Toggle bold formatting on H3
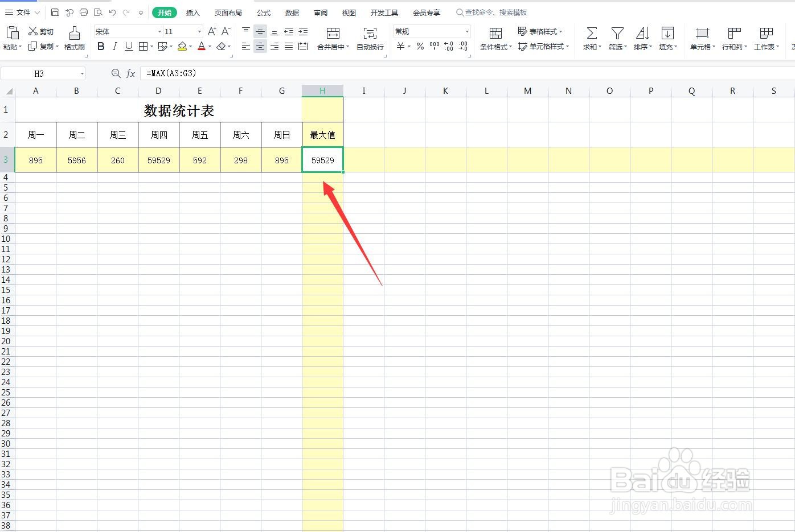The width and height of the screenshot is (795, 532). (x=101, y=46)
